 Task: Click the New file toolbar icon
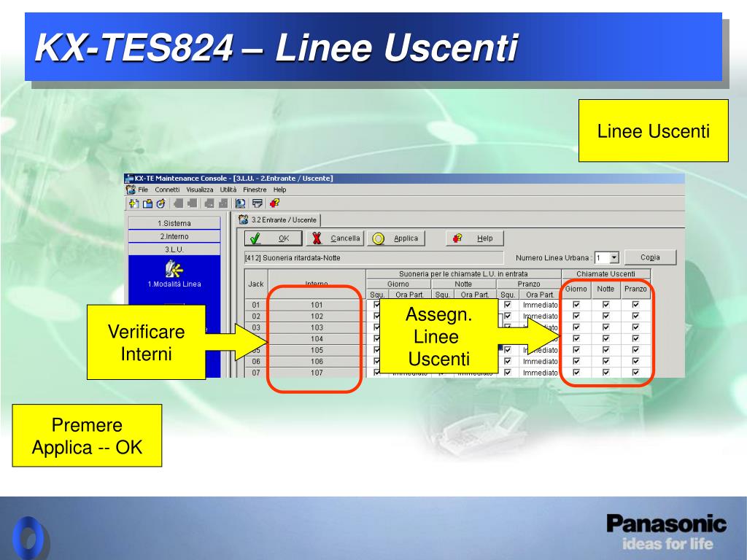pyautogui.click(x=134, y=204)
